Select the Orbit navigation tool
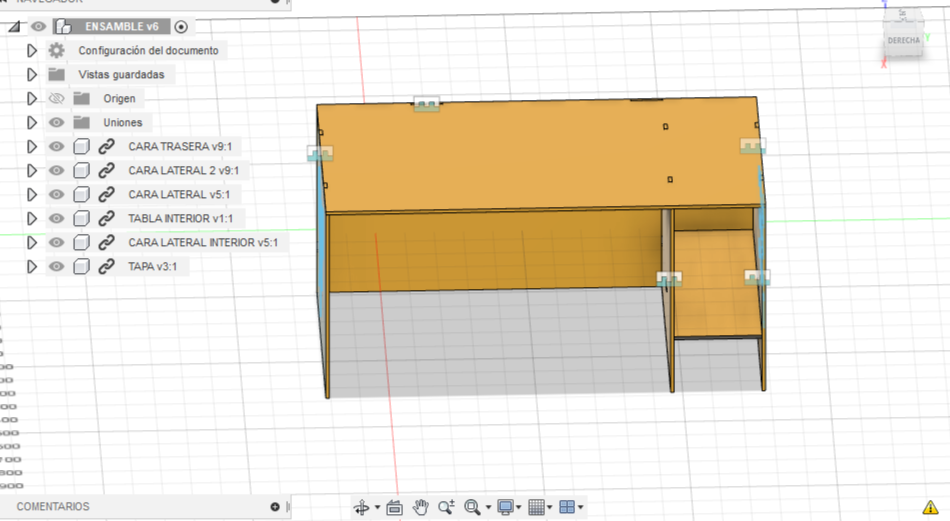The width and height of the screenshot is (950, 521). click(x=362, y=507)
